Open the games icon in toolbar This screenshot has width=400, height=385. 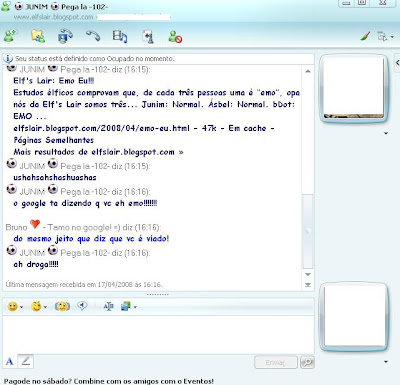click(x=148, y=37)
